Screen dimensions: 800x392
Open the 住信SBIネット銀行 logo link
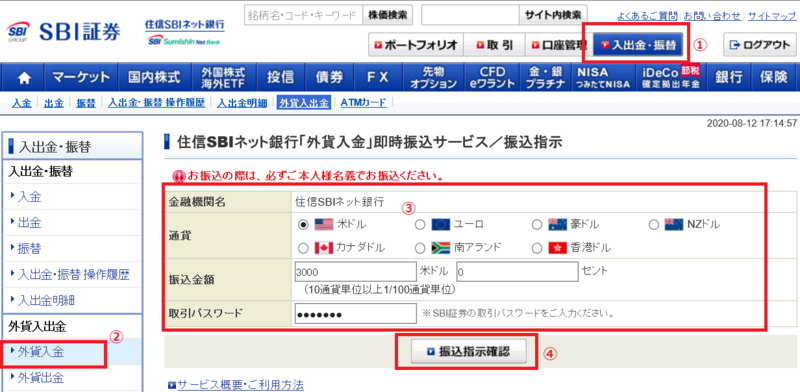pyautogui.click(x=185, y=33)
